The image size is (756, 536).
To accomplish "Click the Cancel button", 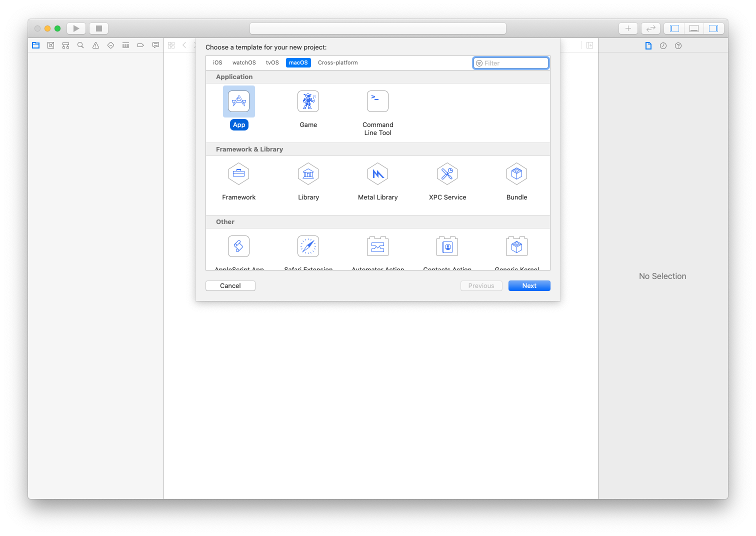I will coord(230,286).
